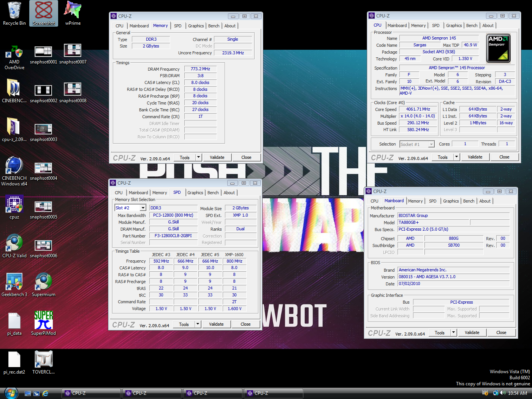Click the XMP-1600 voltage 1.600 V cell
This screenshot has height=399, width=532.
click(234, 309)
